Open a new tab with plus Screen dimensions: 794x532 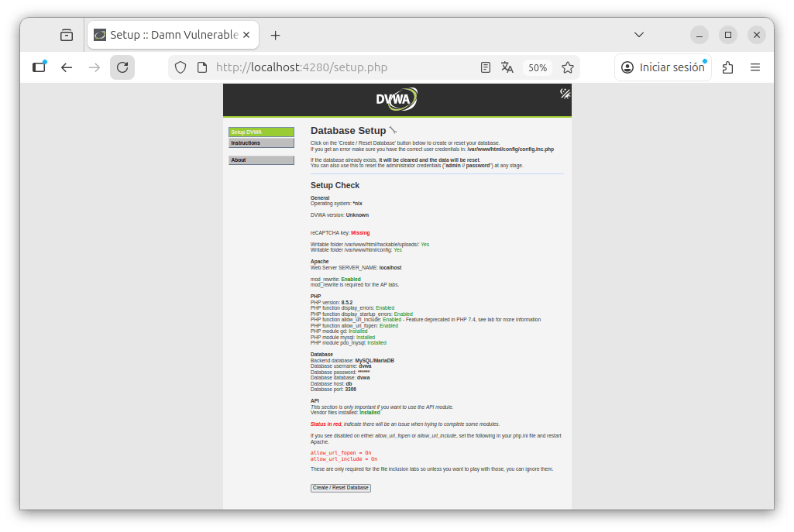pos(276,35)
